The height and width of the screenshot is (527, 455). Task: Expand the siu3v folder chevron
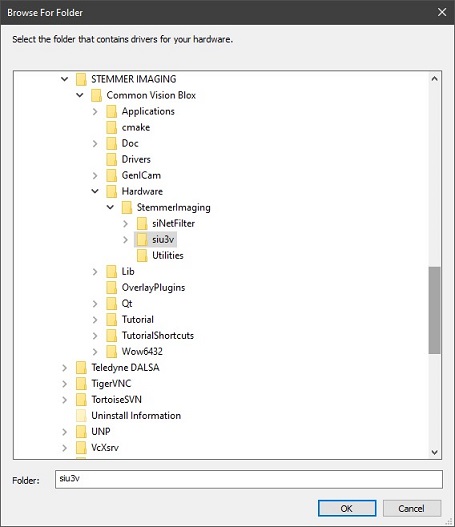[125, 240]
